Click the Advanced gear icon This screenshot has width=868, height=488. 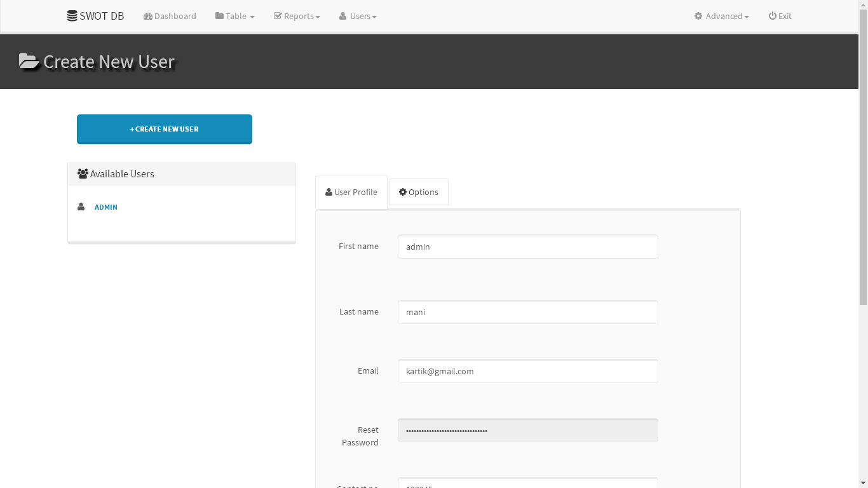point(698,16)
